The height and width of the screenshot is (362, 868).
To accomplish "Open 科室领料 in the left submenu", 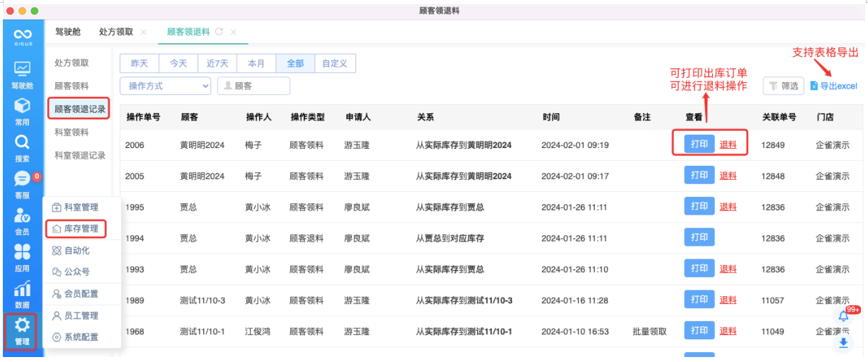I will 72,132.
